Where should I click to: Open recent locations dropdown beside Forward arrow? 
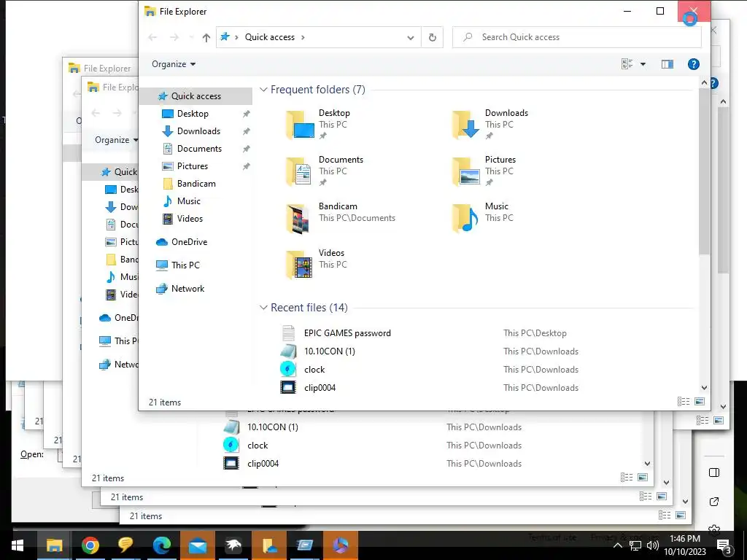tap(191, 37)
